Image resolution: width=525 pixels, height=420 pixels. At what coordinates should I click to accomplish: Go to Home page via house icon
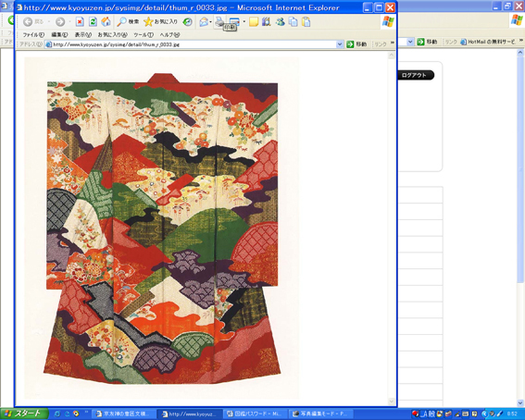pyautogui.click(x=106, y=21)
